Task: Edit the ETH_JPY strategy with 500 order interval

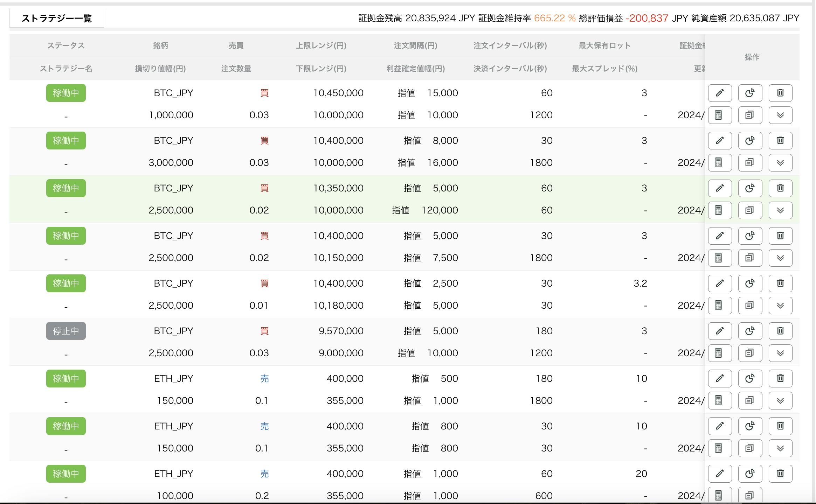Action: point(720,378)
